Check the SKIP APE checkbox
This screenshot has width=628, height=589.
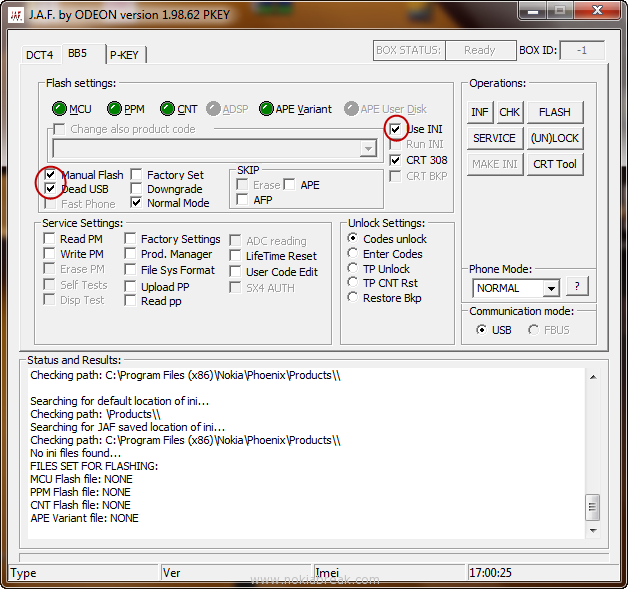(x=290, y=185)
